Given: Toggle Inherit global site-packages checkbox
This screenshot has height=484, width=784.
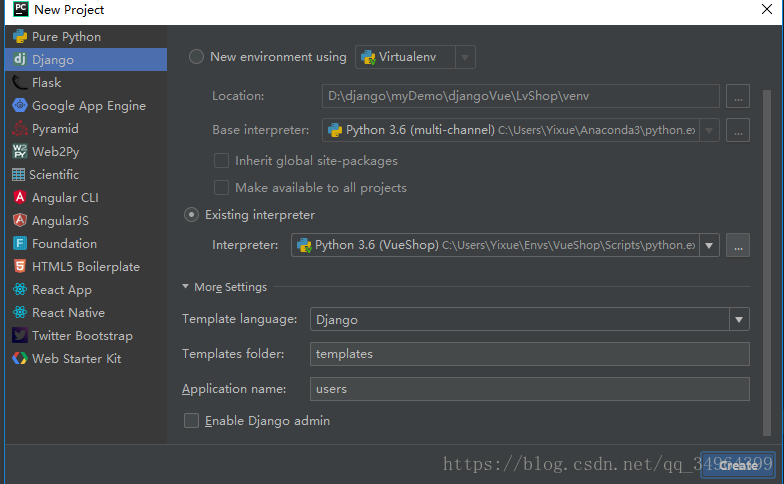Looking at the screenshot, I should pyautogui.click(x=221, y=160).
